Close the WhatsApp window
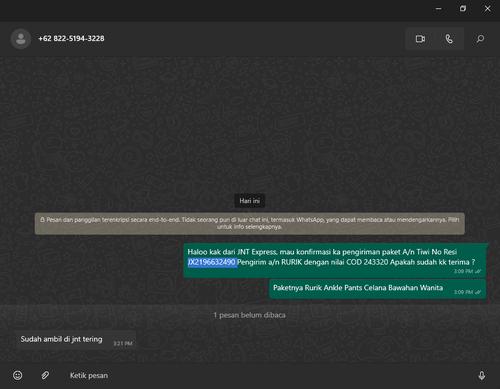This screenshot has height=389, width=500. [487, 9]
